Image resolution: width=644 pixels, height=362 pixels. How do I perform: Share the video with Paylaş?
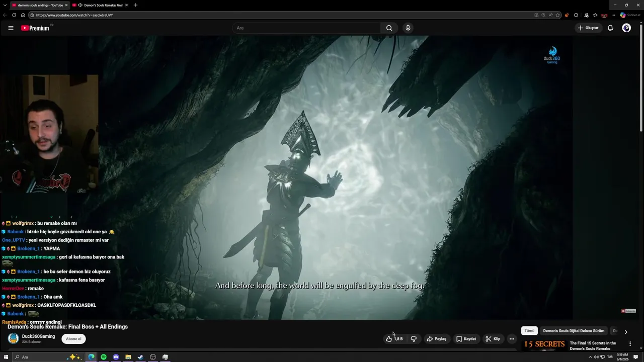tap(436, 339)
